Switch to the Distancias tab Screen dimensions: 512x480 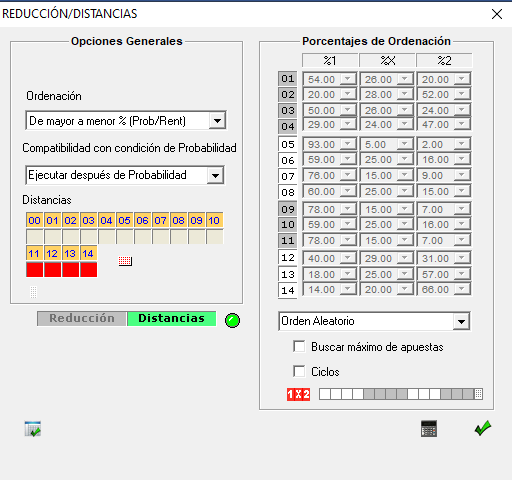coord(171,319)
